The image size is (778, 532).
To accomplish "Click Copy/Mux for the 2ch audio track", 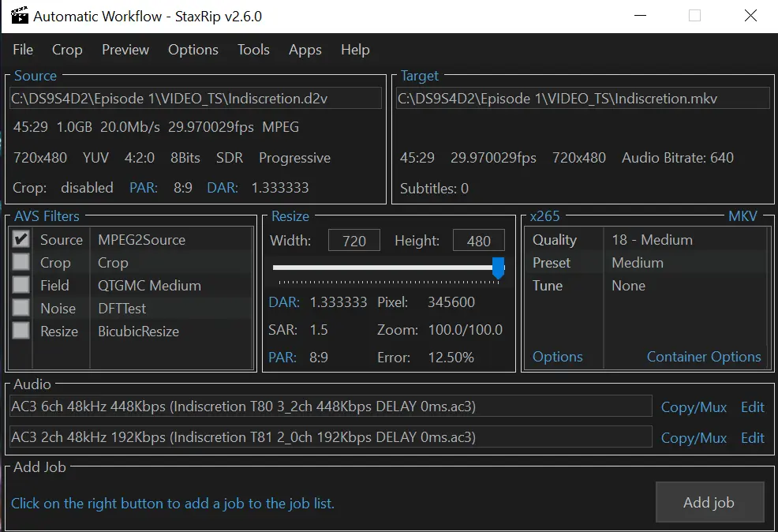I will pos(694,438).
